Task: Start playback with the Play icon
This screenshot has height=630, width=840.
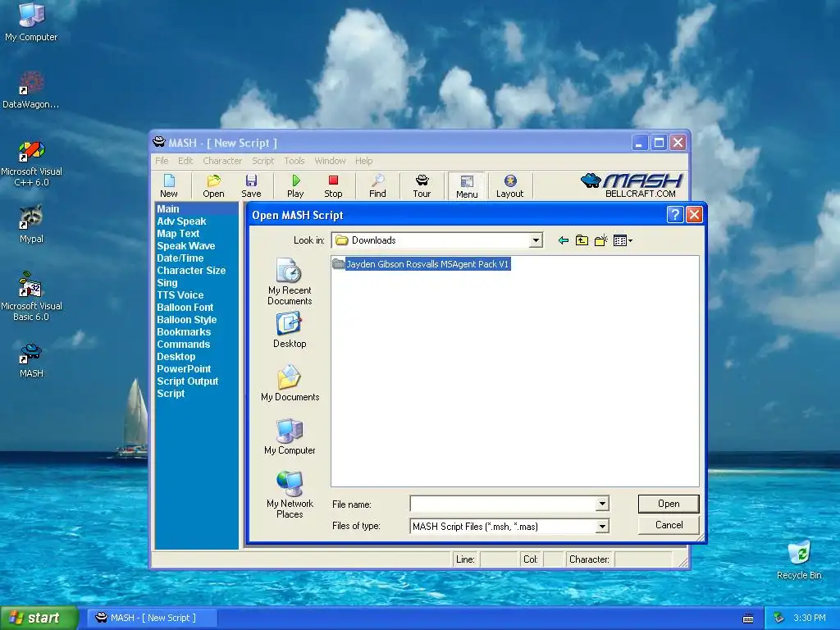Action: (295, 186)
